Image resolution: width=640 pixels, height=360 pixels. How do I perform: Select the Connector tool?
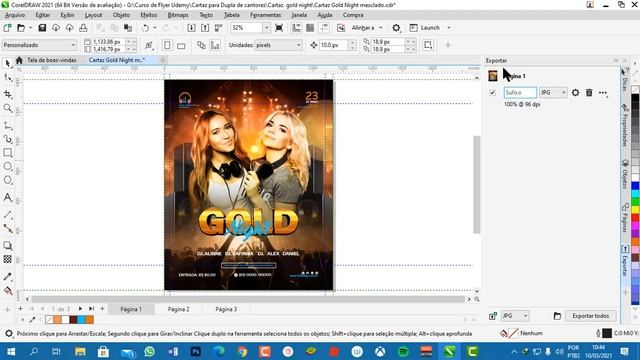pos(7,229)
